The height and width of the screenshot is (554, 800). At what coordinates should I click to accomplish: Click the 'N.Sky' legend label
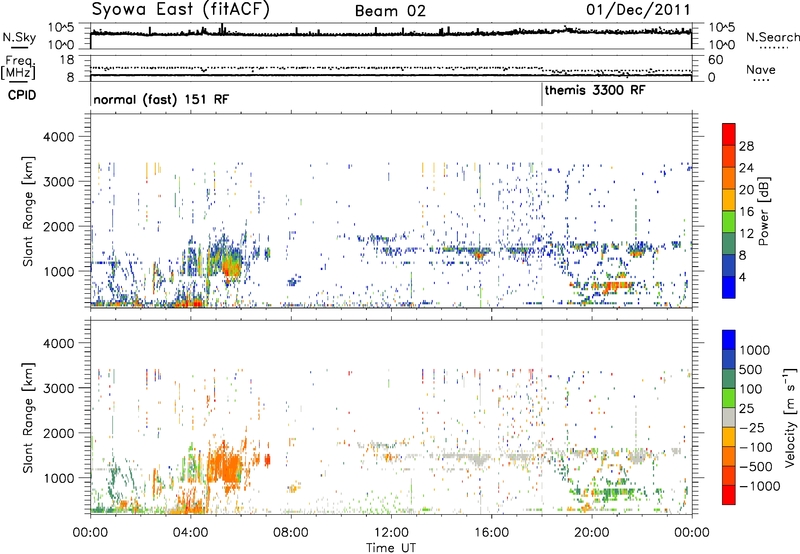pyautogui.click(x=19, y=38)
